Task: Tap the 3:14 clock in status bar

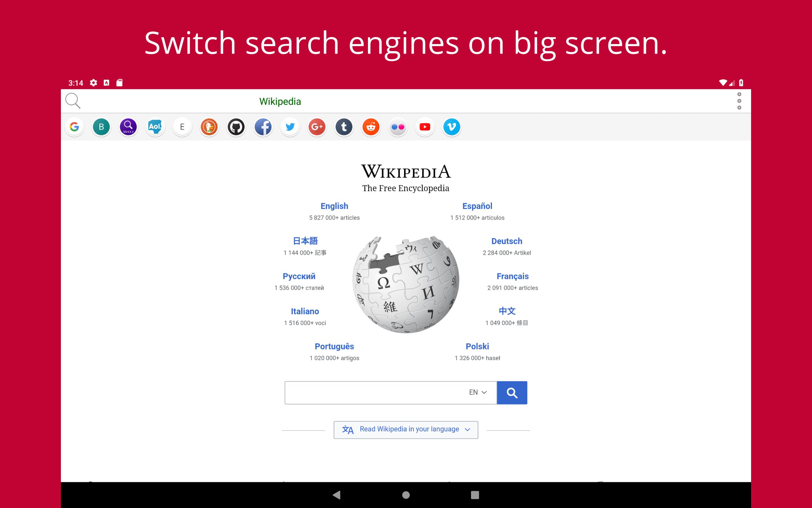Action: 76,83
